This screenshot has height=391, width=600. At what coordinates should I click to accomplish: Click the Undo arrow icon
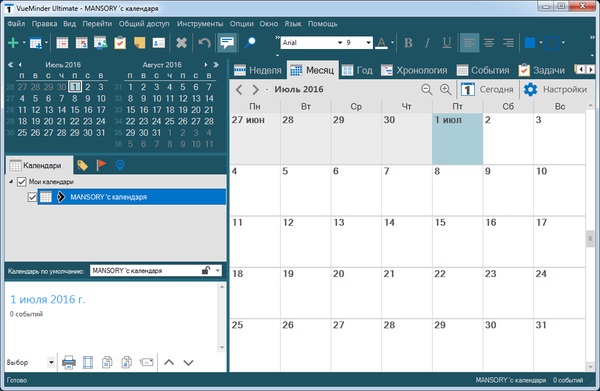[x=204, y=42]
